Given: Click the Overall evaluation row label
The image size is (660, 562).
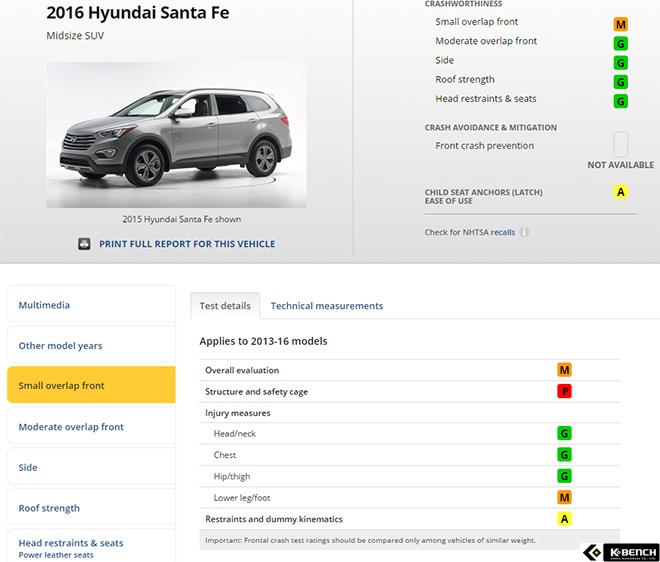Looking at the screenshot, I should 242,370.
